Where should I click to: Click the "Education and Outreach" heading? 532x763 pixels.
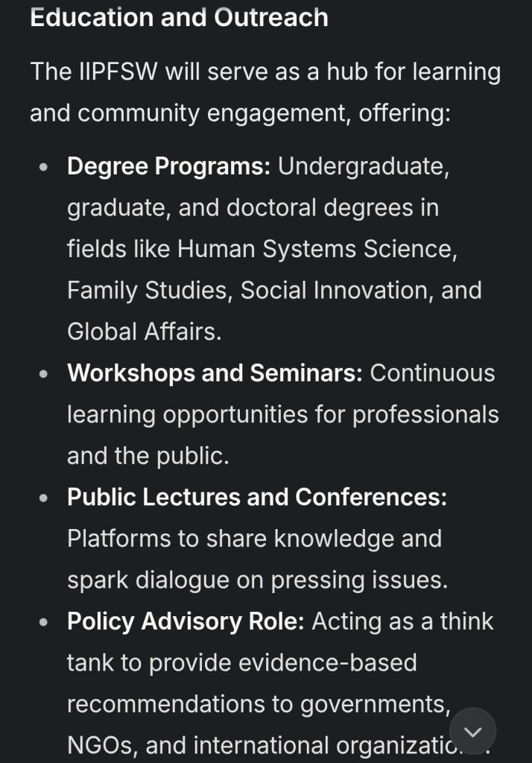tap(179, 17)
